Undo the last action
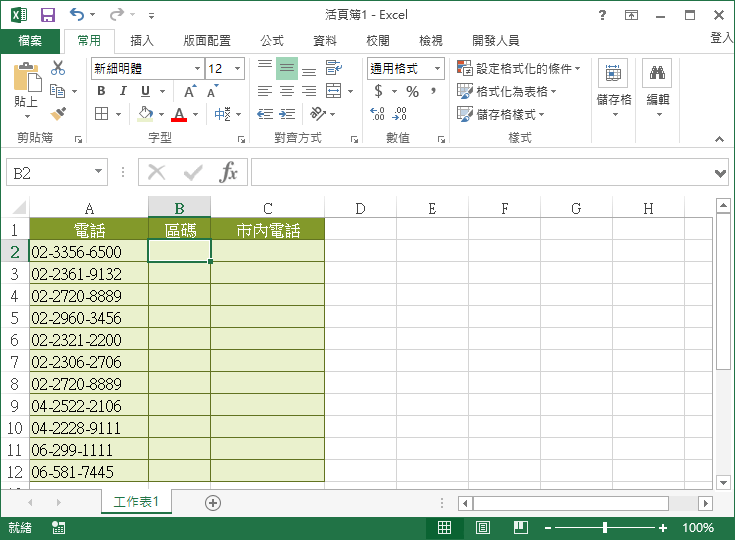 click(77, 15)
